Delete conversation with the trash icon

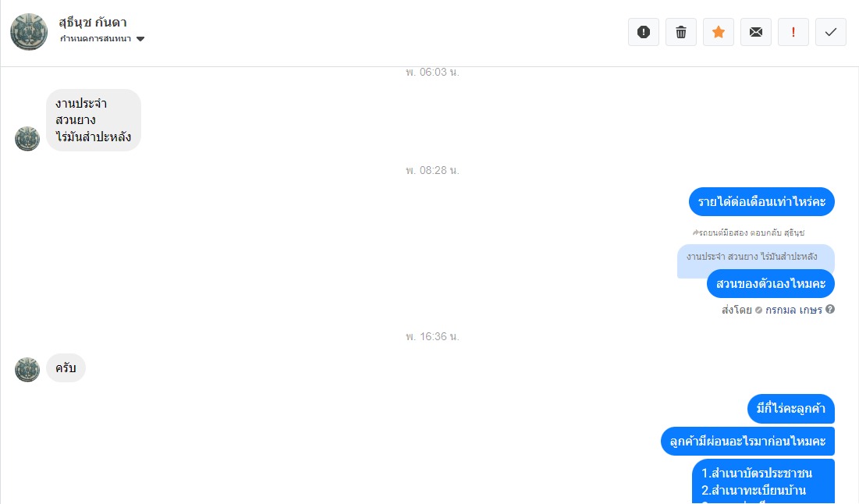click(x=681, y=32)
